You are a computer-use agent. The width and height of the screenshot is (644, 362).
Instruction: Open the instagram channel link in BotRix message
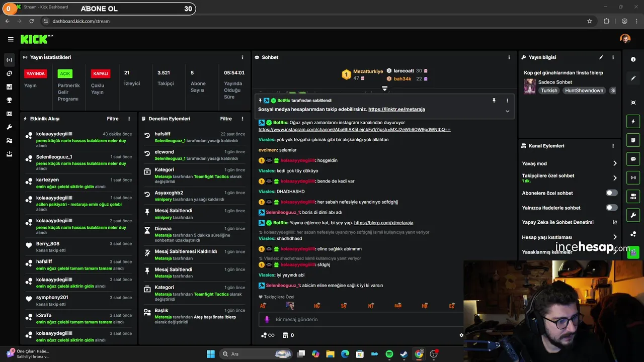354,130
